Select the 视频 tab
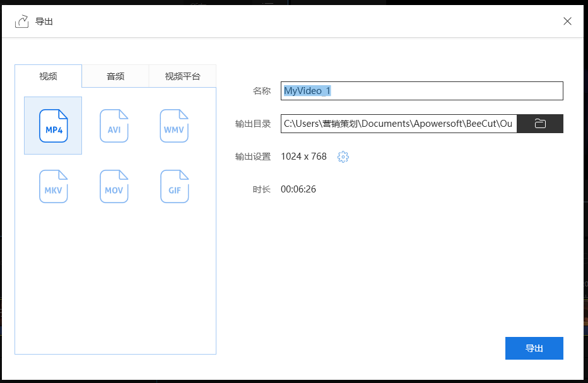588x383 pixels. pos(49,76)
